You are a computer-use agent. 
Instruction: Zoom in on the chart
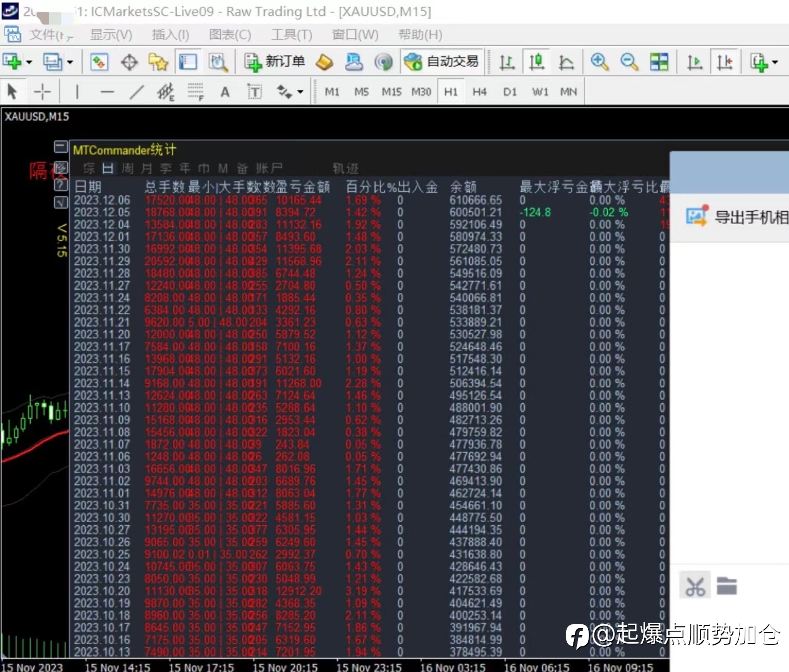click(x=599, y=62)
